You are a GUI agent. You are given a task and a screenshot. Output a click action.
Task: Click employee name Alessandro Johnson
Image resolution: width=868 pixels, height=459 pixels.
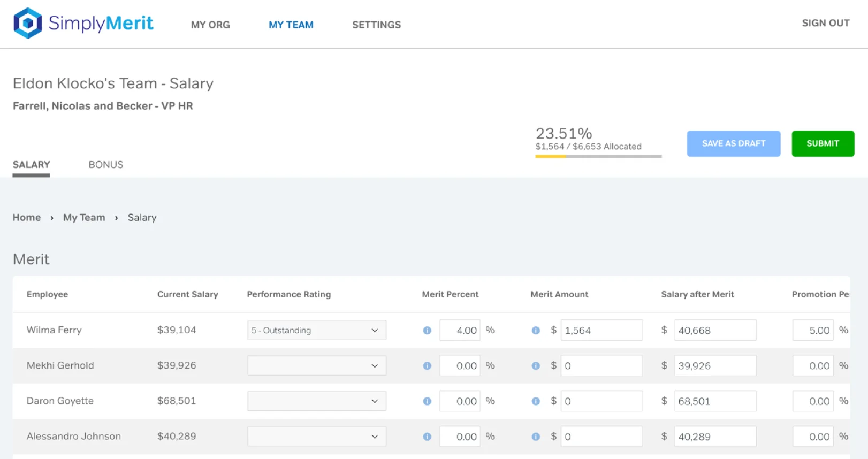(x=74, y=436)
